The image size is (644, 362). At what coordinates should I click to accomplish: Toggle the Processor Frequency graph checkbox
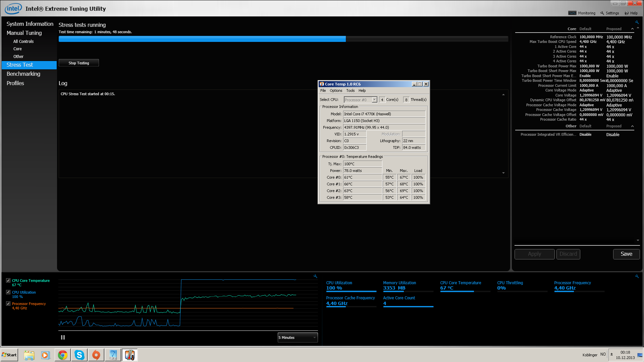[x=8, y=304]
